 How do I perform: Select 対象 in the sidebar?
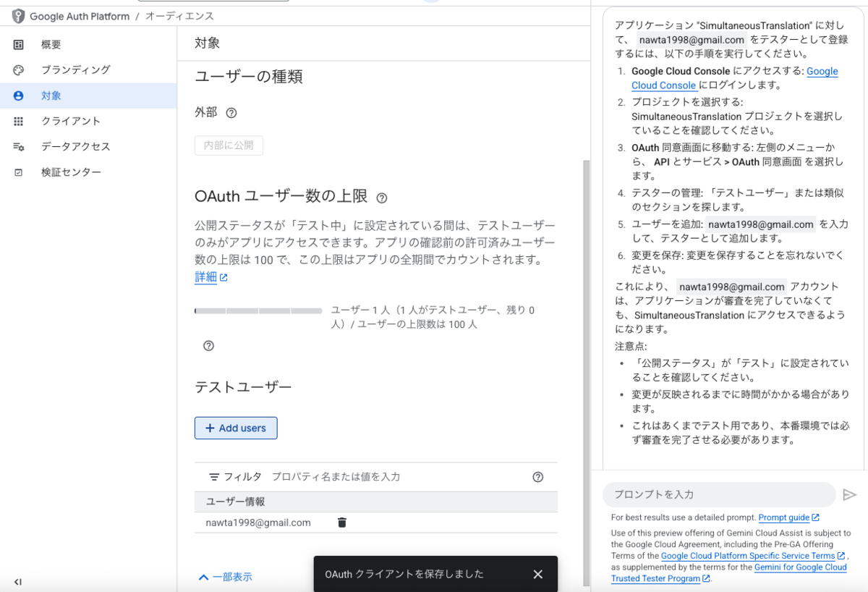(x=88, y=96)
